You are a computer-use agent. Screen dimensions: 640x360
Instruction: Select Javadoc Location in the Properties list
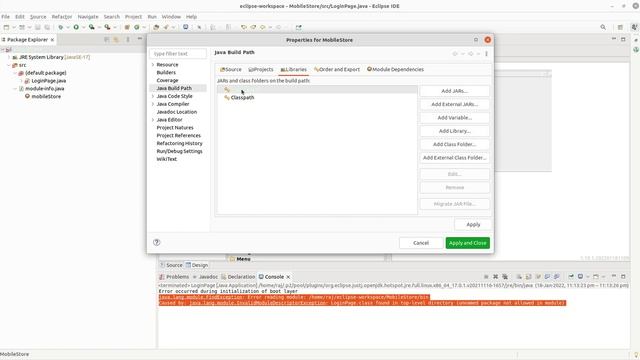pyautogui.click(x=177, y=112)
